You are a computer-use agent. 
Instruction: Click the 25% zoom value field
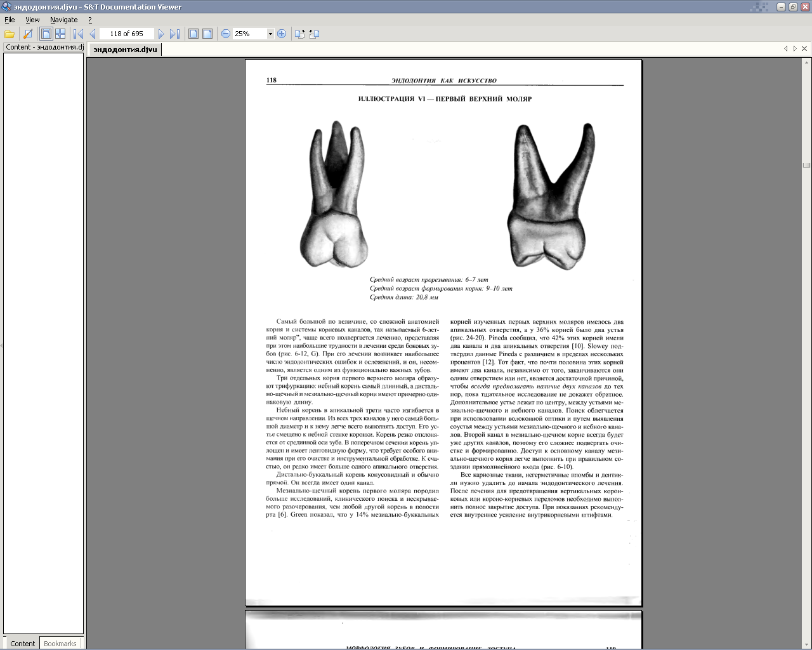(x=249, y=34)
